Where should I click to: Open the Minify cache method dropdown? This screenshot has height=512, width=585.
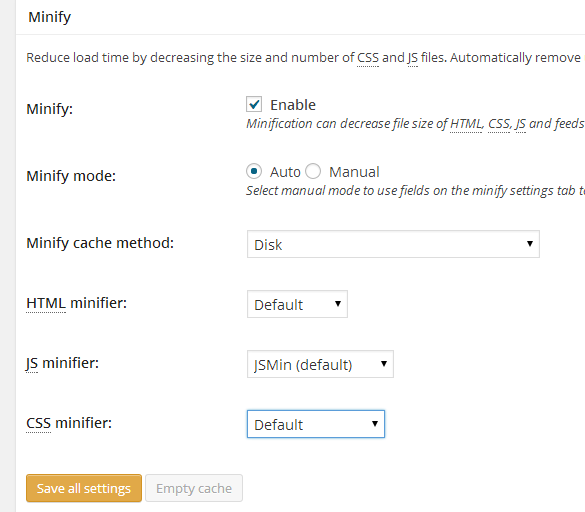[393, 244]
